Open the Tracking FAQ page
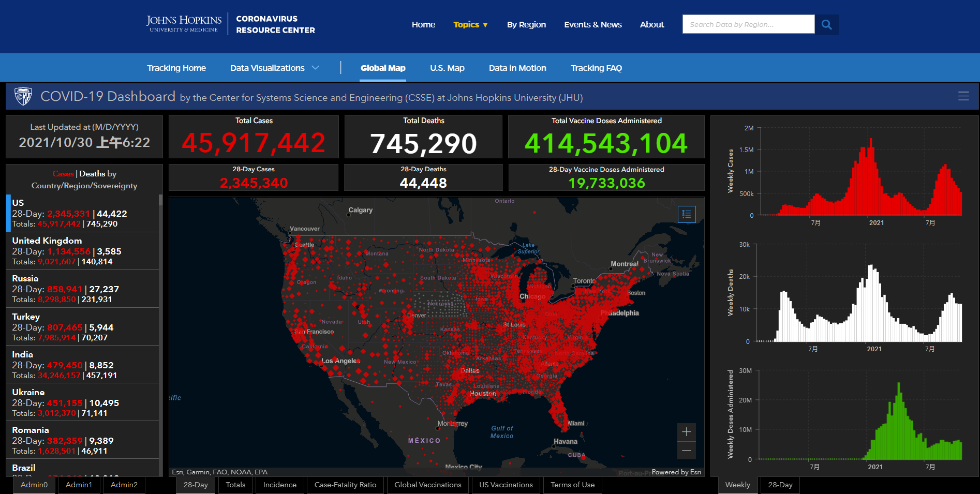980x494 pixels. coord(596,68)
